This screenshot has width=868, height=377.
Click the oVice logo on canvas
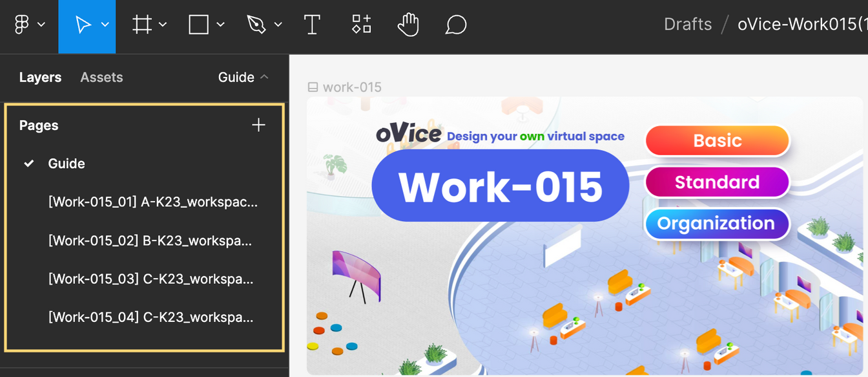[x=409, y=134]
